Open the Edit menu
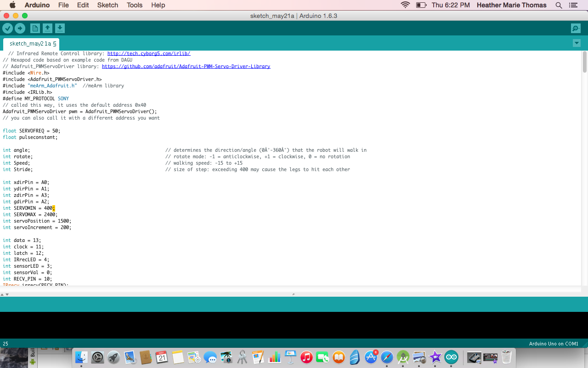 pos(83,5)
